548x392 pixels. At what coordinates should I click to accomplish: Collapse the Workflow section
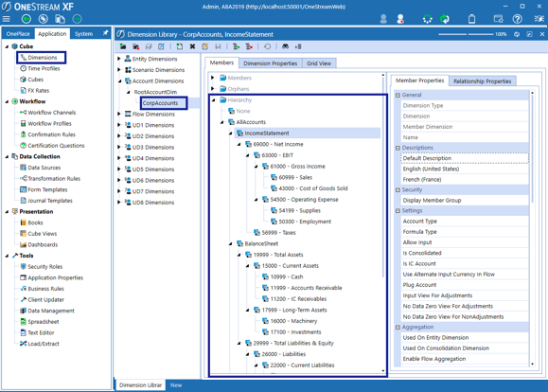7,101
